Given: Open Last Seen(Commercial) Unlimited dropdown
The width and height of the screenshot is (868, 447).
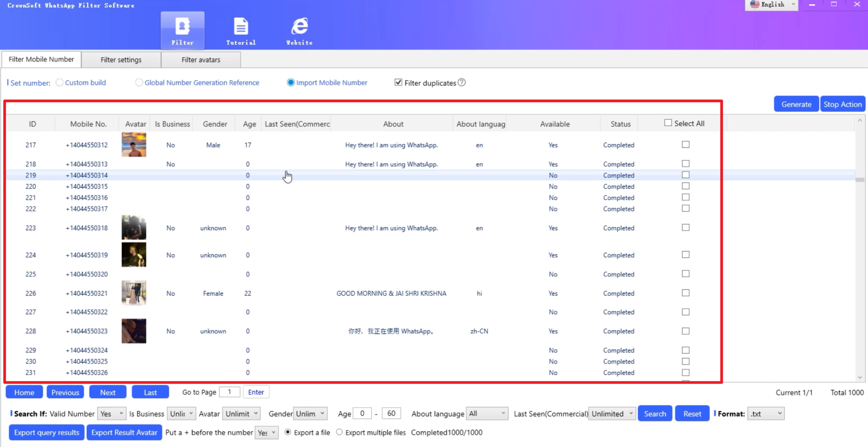Looking at the screenshot, I should pos(612,414).
